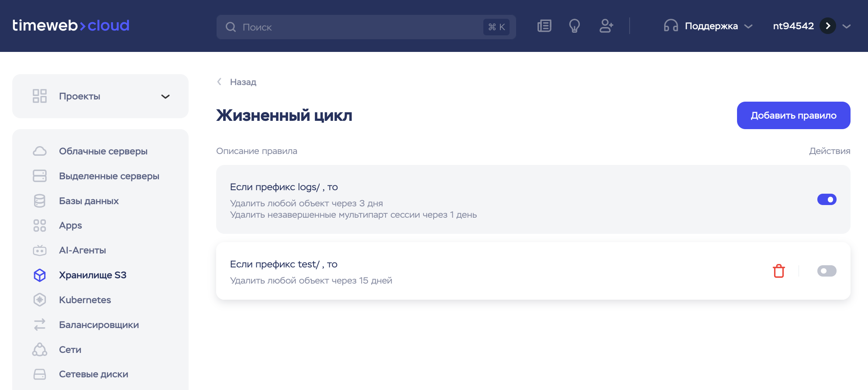868x390 pixels.
Task: Click the timeweb cloud logo
Action: pyautogui.click(x=71, y=26)
